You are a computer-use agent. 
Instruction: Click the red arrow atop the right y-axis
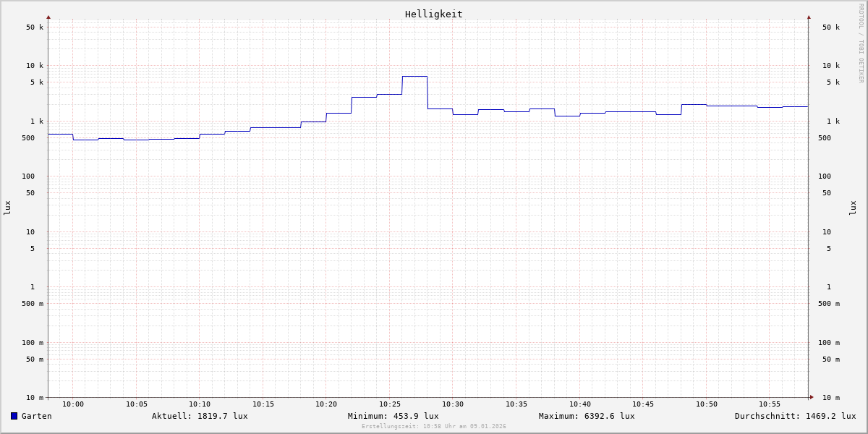click(x=809, y=17)
